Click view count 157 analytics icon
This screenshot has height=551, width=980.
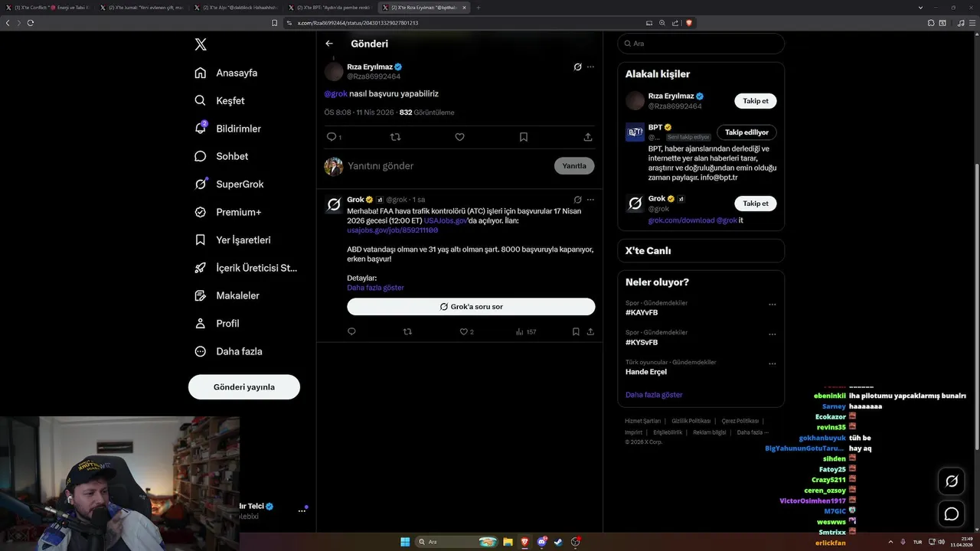[x=526, y=332]
